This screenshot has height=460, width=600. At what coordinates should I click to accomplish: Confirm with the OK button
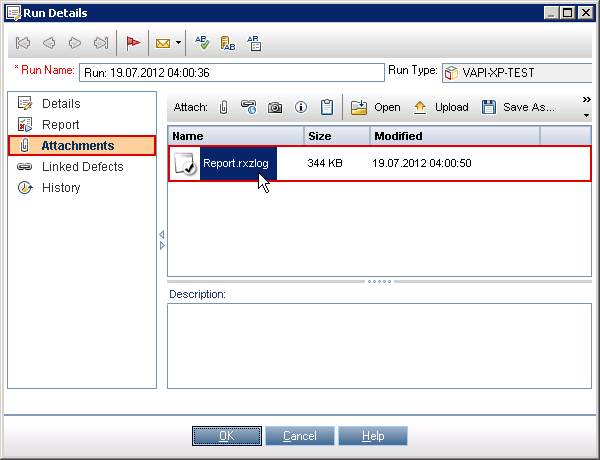coord(227,436)
